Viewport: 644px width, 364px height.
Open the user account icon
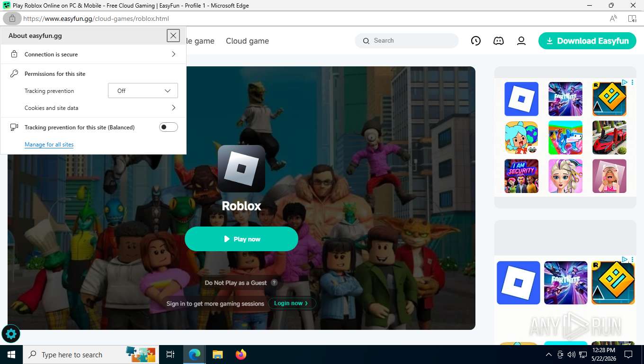[521, 41]
